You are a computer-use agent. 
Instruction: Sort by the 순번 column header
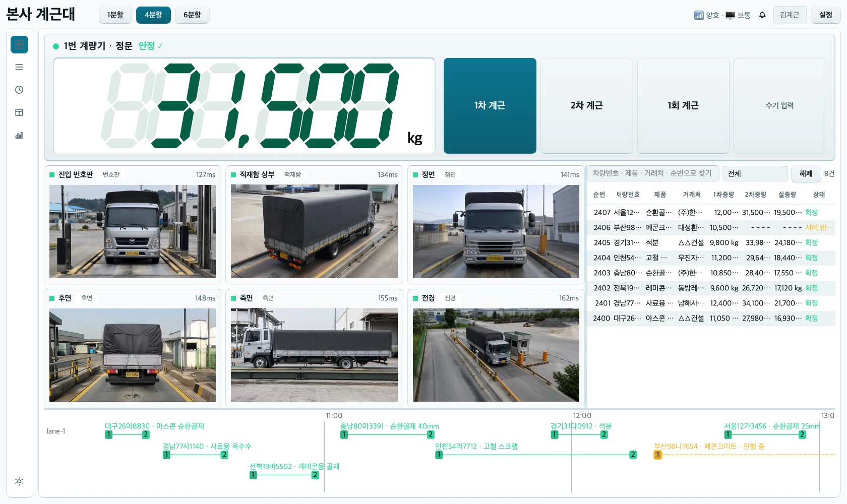click(599, 195)
